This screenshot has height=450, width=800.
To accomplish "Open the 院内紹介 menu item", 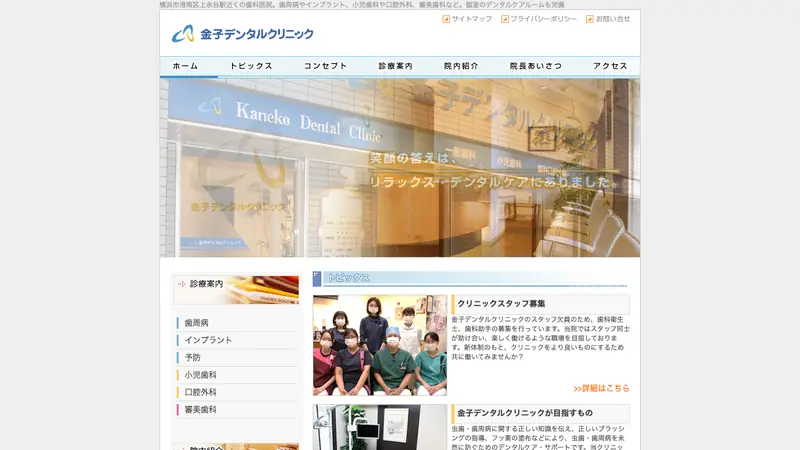I will [461, 66].
